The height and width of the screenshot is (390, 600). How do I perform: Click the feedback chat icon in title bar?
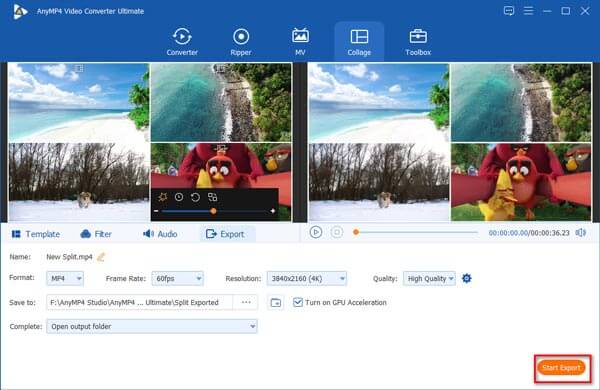[x=509, y=11]
